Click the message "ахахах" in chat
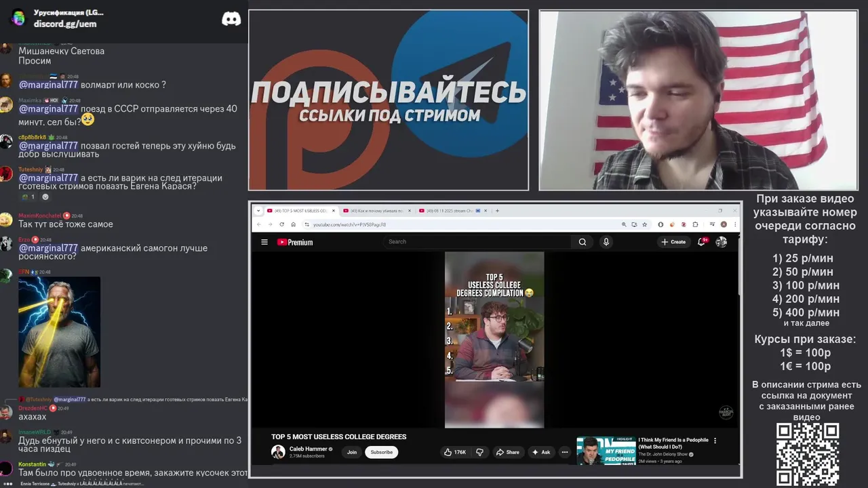868x488 pixels. (x=32, y=417)
